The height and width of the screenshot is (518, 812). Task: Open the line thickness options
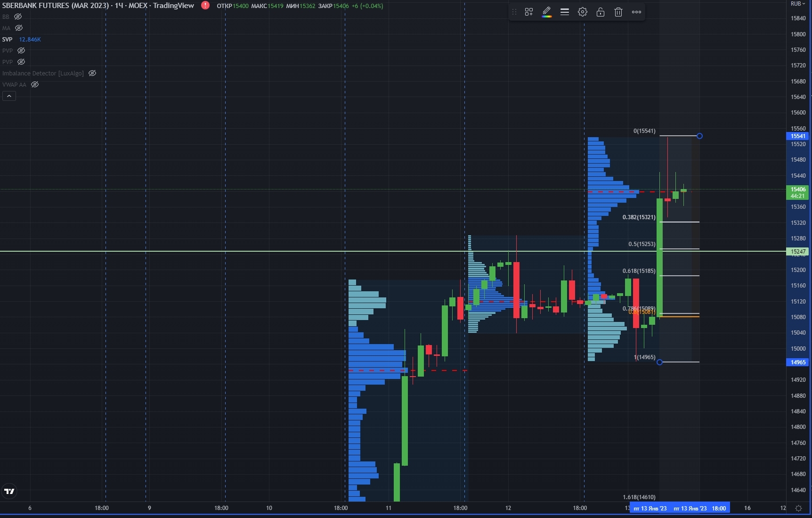tap(565, 12)
